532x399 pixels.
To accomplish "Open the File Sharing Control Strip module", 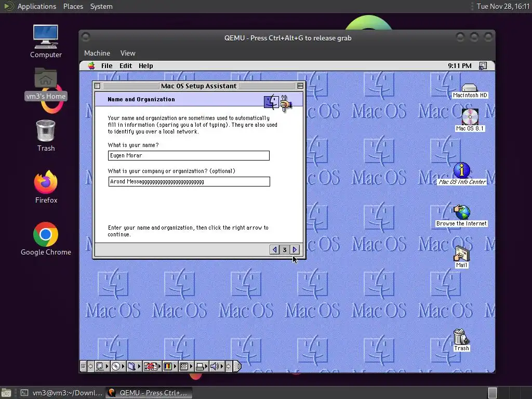I will (x=135, y=366).
